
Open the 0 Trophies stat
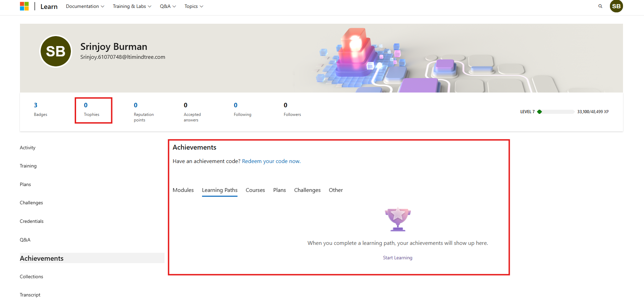[92, 110]
